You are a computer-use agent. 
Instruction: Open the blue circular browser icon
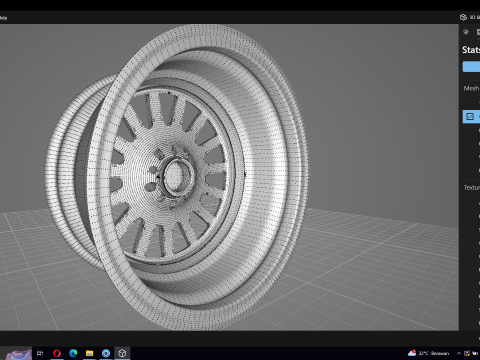pos(106,353)
